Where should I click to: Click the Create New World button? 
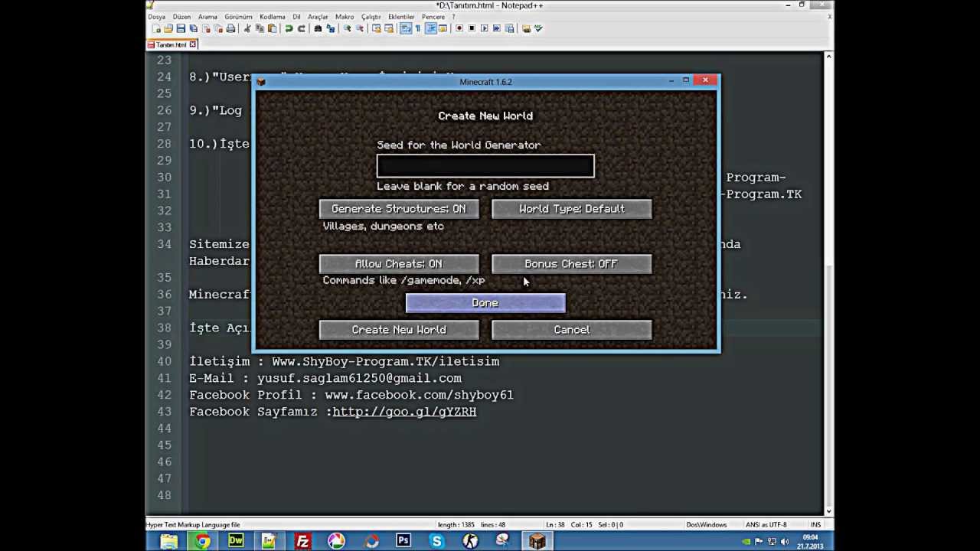pyautogui.click(x=399, y=330)
